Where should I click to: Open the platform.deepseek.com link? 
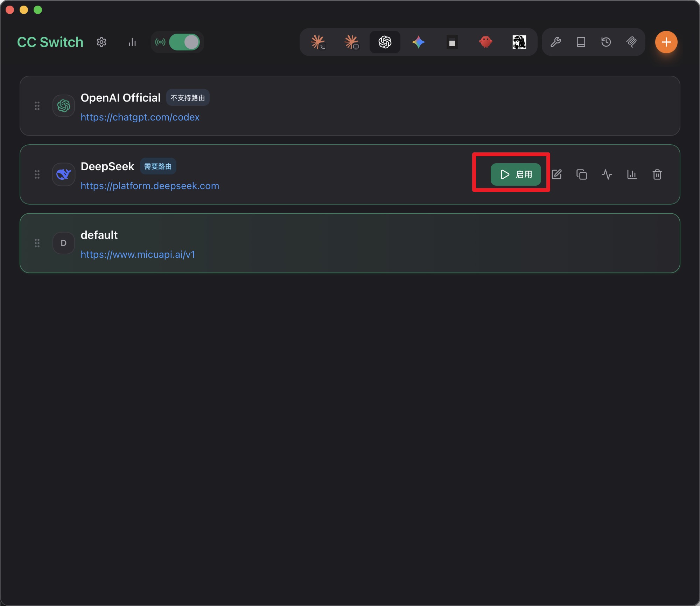[150, 186]
